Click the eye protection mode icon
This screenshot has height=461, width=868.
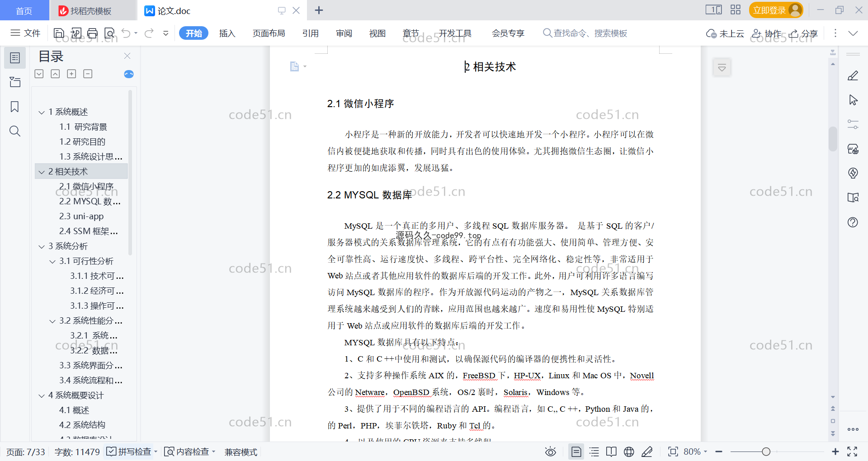[x=550, y=452]
